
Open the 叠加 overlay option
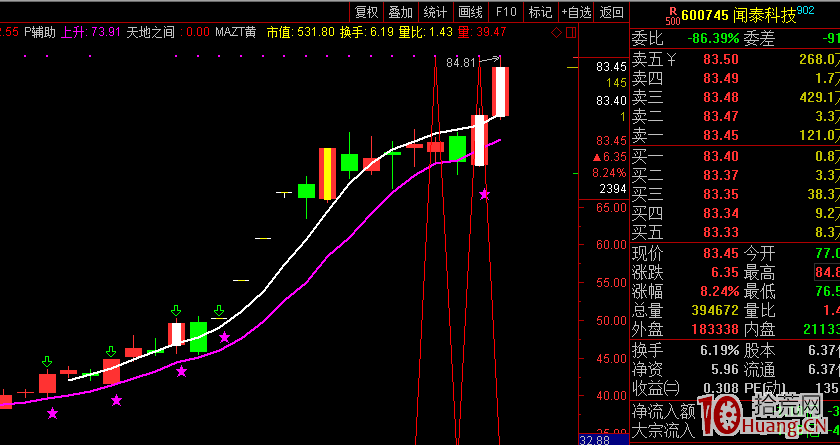click(401, 12)
